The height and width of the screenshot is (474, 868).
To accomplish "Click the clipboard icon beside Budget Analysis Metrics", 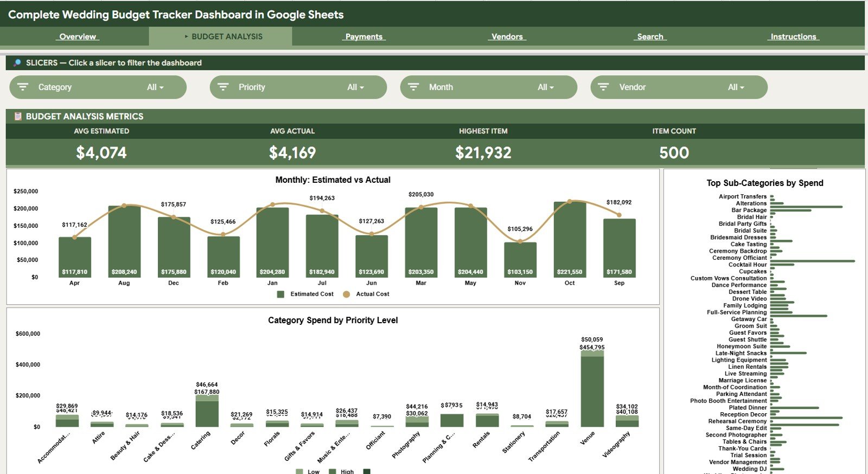I will coord(18,116).
